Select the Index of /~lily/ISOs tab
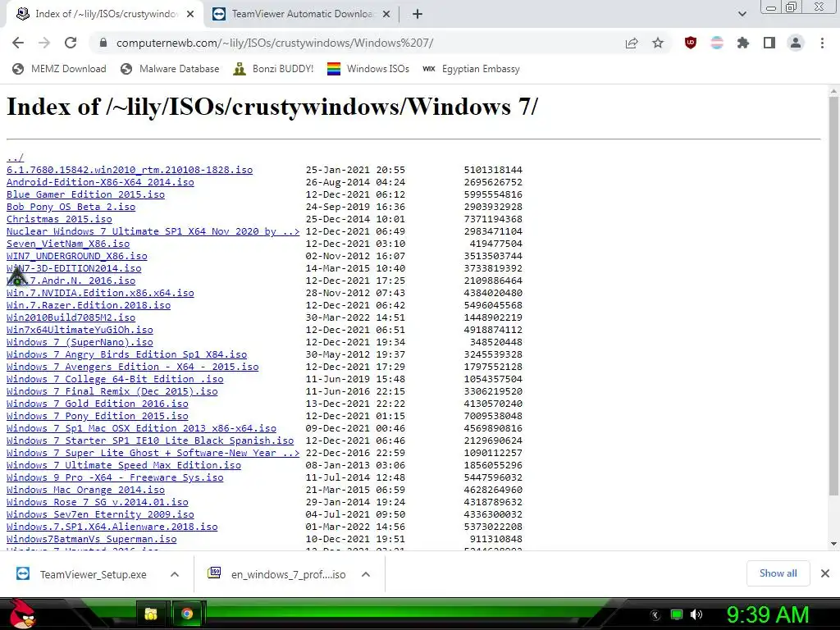 [x=106, y=15]
